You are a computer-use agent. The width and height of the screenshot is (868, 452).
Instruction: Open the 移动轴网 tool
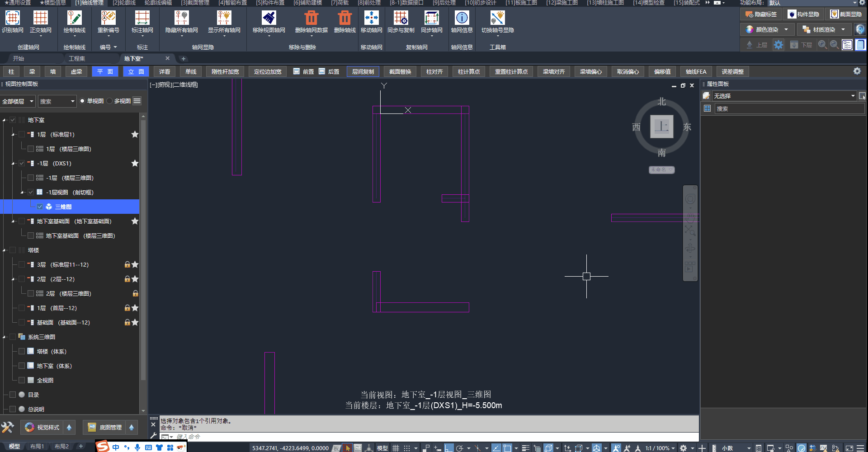pos(371,18)
